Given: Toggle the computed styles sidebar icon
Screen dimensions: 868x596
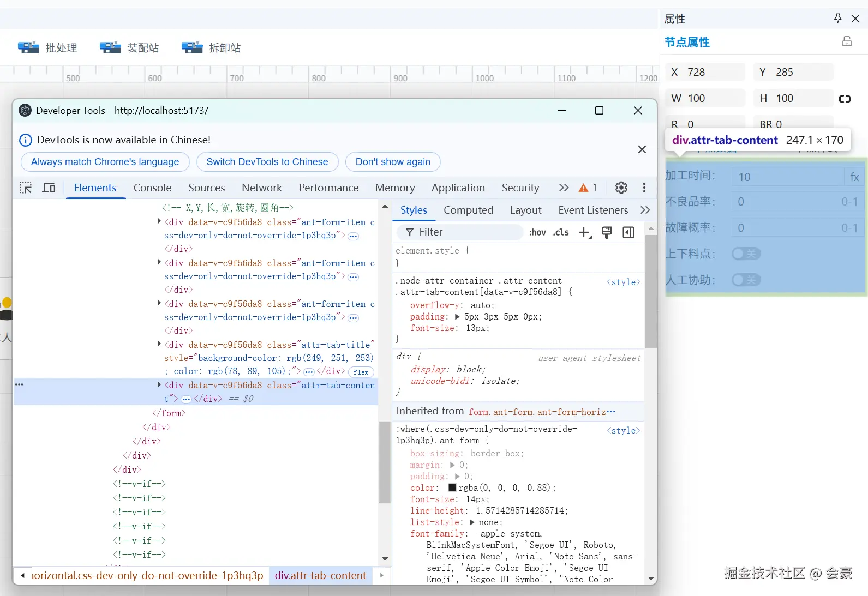Looking at the screenshot, I should tap(628, 233).
